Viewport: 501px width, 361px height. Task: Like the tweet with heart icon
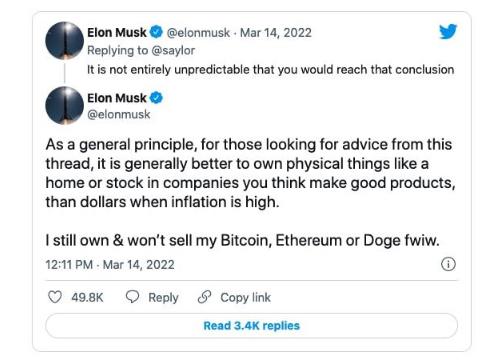[55, 297]
